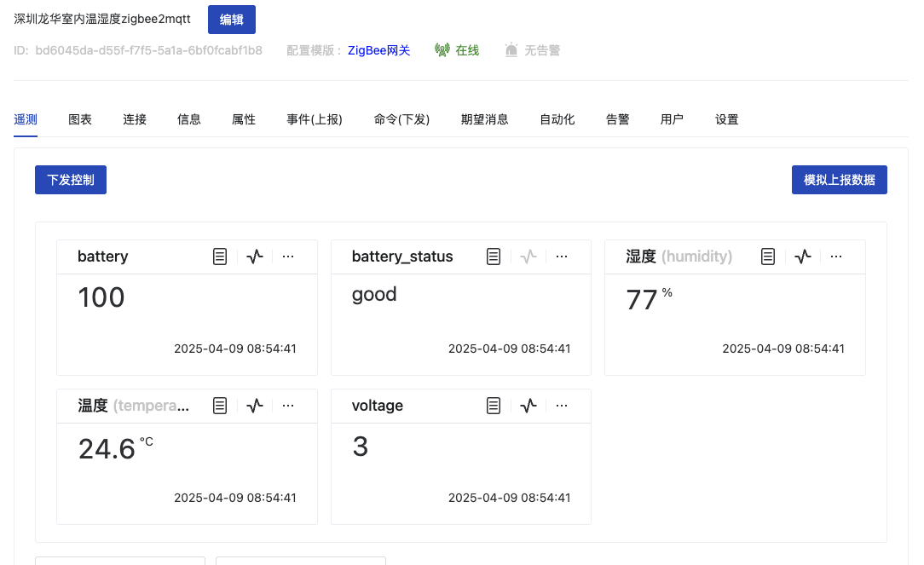Click the 在线 status label
Screen dimensions: 924x565
[467, 50]
